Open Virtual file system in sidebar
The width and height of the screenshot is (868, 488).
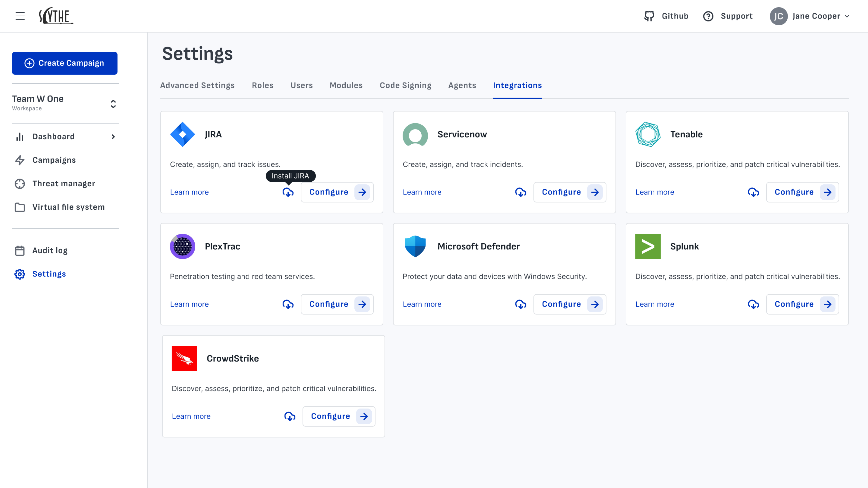pyautogui.click(x=68, y=207)
